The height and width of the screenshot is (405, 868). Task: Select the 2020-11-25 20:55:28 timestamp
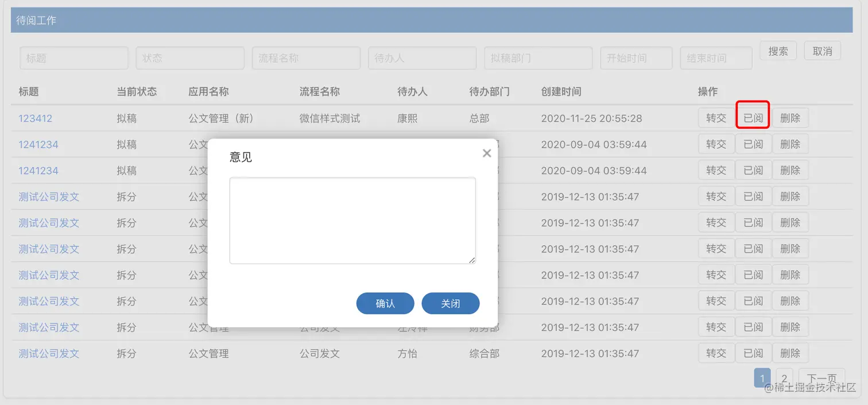pos(591,118)
